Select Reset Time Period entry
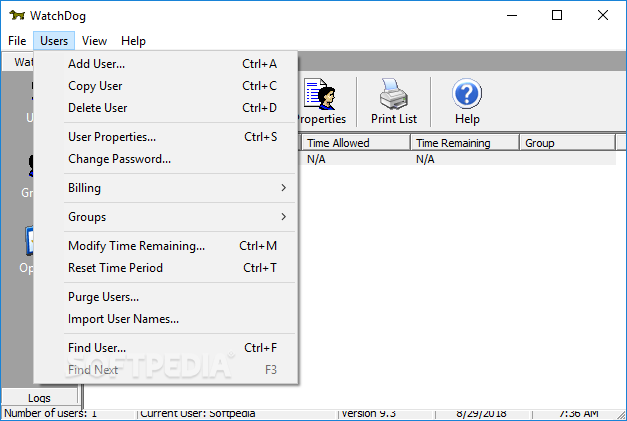The width and height of the screenshot is (627, 421). [166, 267]
